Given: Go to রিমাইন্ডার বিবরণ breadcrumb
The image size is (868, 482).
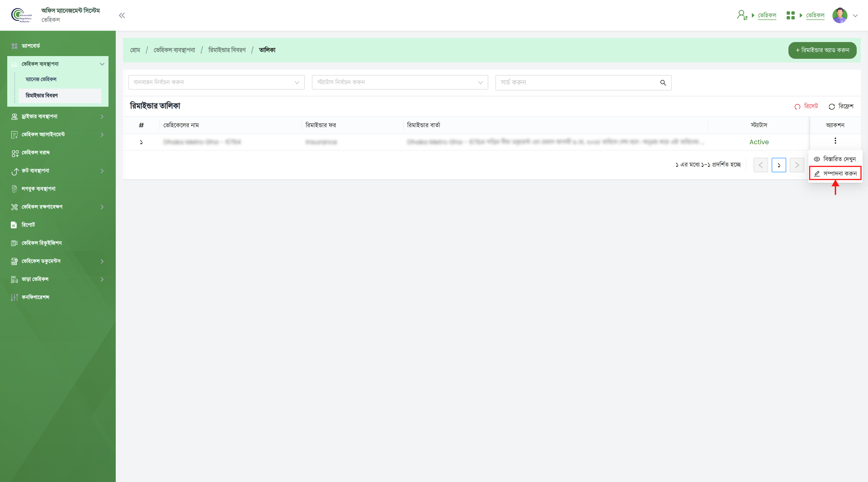Looking at the screenshot, I should click(x=227, y=50).
